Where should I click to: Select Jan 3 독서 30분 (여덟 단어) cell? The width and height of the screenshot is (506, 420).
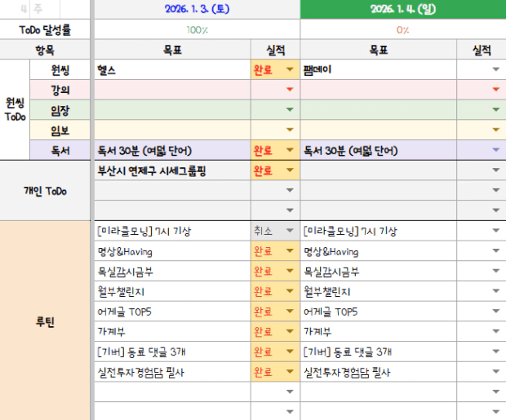[x=172, y=150]
